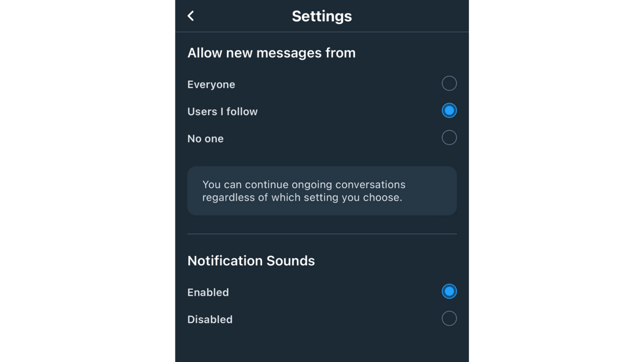Toggle notification sounds to Disabled
The height and width of the screenshot is (362, 644).
(x=449, y=318)
